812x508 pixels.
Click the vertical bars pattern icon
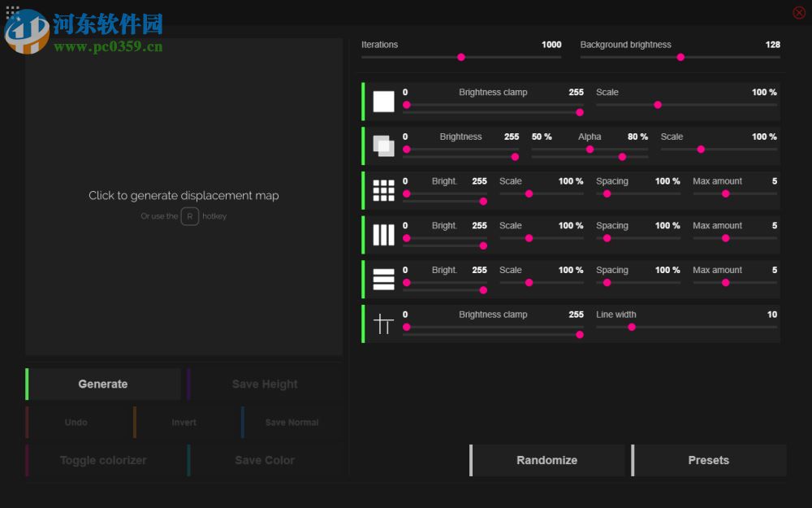pyautogui.click(x=382, y=234)
